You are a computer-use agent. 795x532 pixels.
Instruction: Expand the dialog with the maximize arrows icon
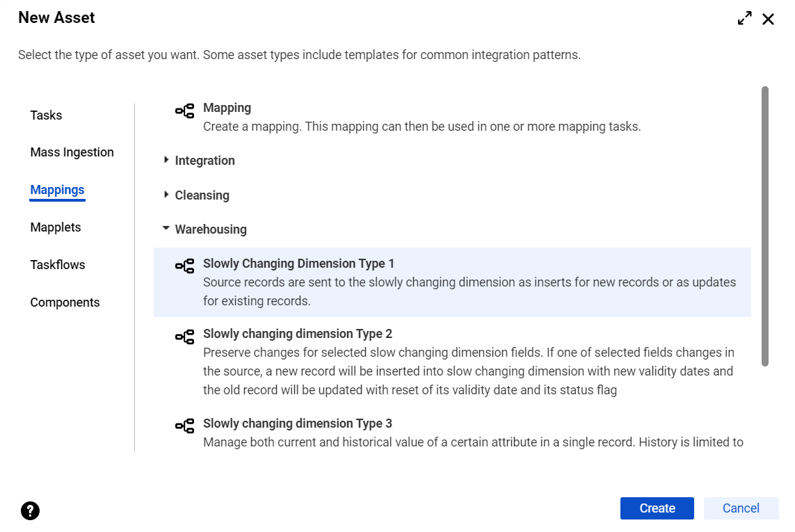744,19
